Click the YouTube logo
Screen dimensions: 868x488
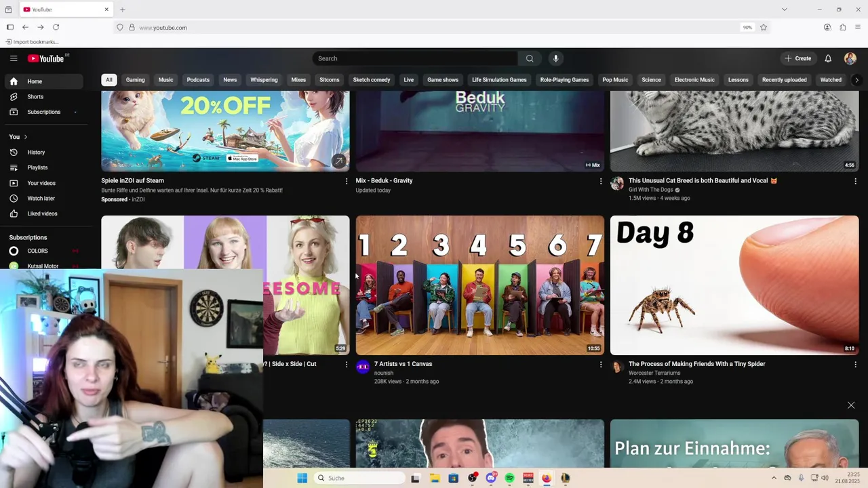point(47,58)
